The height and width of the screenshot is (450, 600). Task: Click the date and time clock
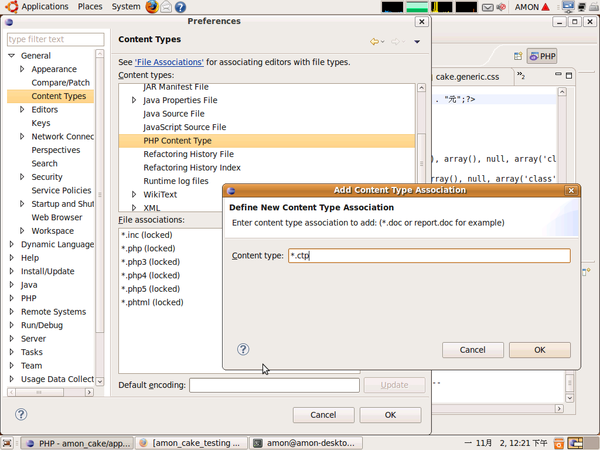(x=505, y=443)
